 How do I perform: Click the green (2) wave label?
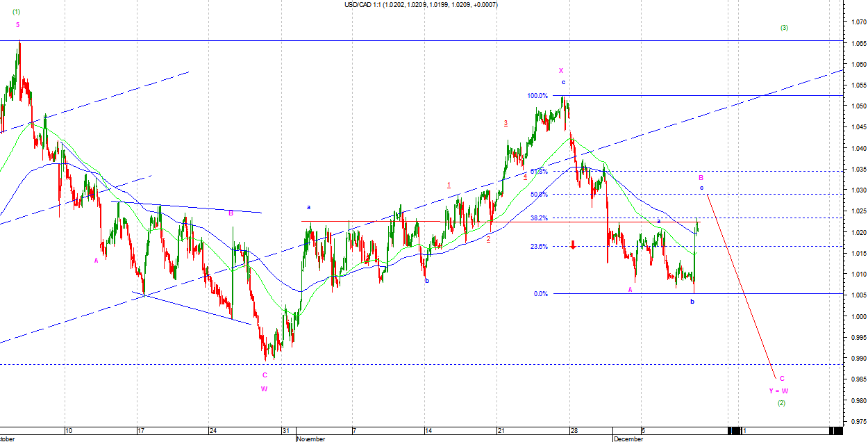[781, 403]
